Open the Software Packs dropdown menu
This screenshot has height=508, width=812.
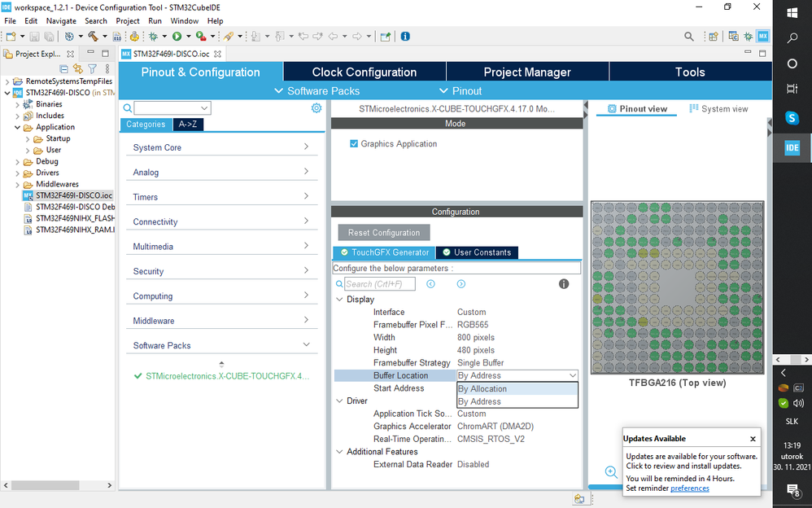pos(317,90)
